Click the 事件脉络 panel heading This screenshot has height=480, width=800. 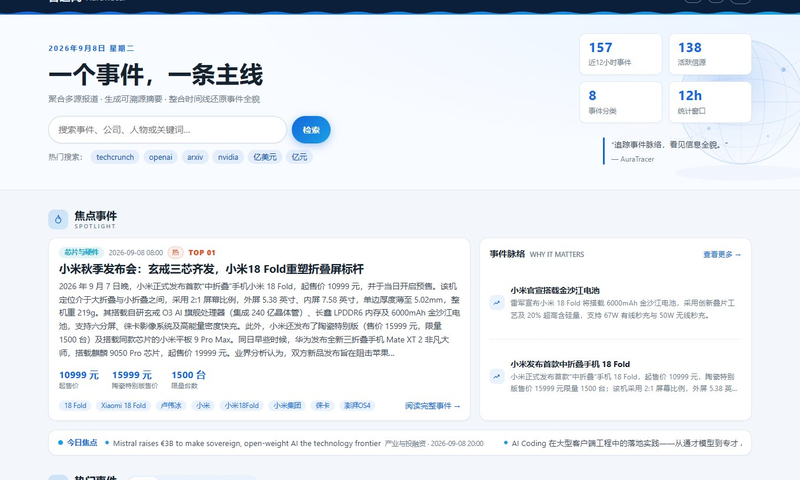coord(507,254)
